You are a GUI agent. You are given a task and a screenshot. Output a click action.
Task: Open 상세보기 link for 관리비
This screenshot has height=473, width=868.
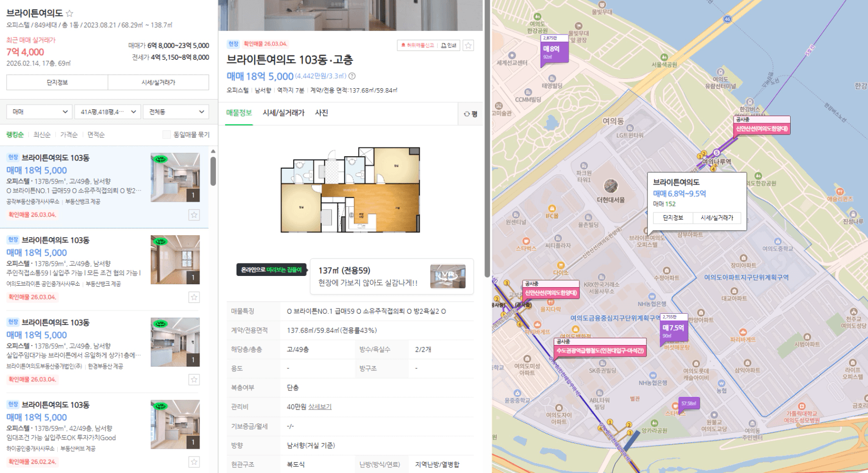tap(320, 407)
